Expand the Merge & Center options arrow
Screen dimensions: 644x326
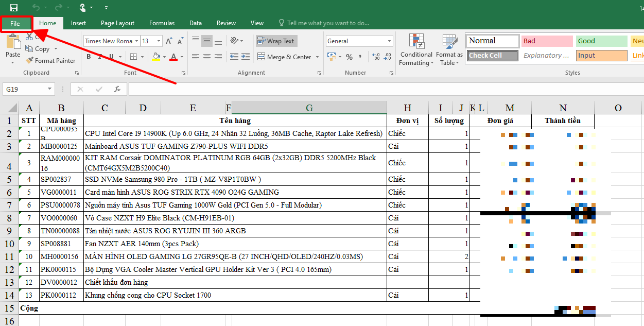(317, 57)
